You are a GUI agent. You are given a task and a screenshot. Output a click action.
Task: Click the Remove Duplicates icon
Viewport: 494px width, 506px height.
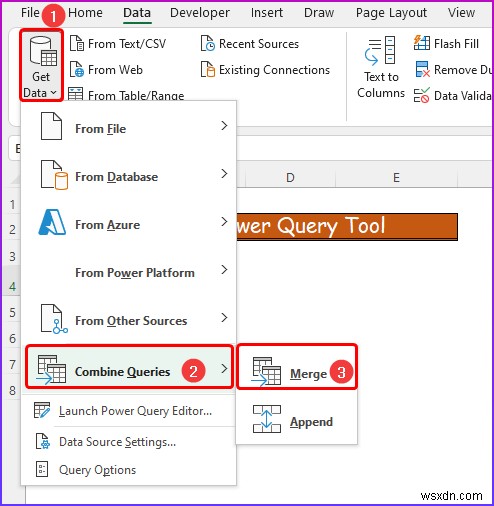coord(422,69)
